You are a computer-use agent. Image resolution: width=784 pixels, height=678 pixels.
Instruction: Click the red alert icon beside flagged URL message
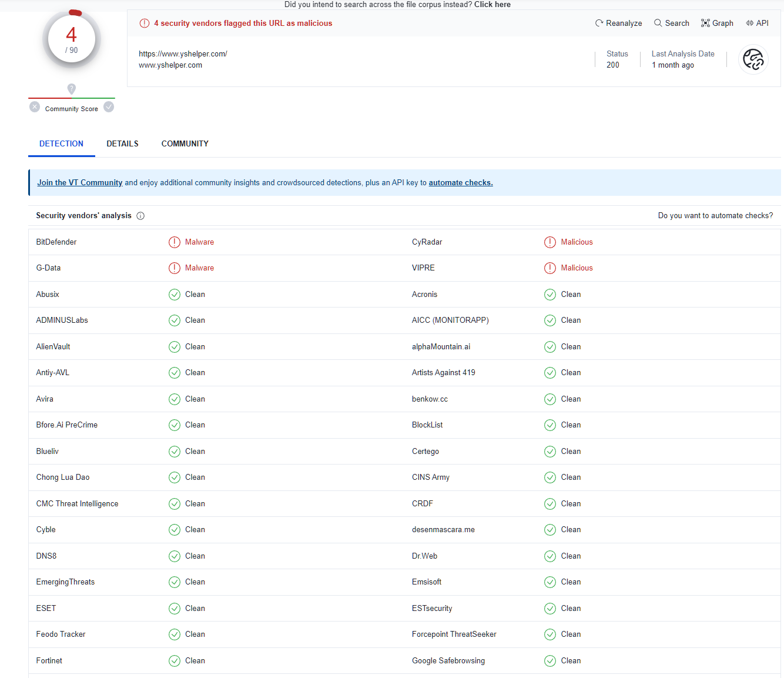click(145, 24)
